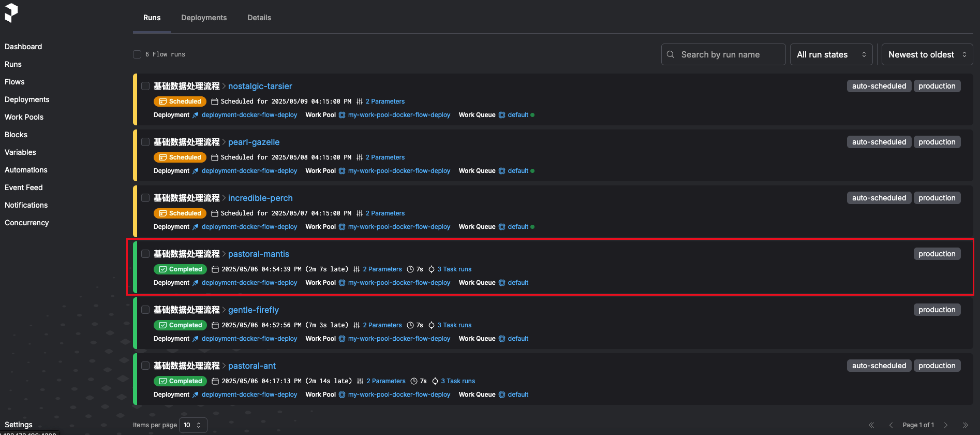Open the gentle-firefly flow run link

[253, 310]
